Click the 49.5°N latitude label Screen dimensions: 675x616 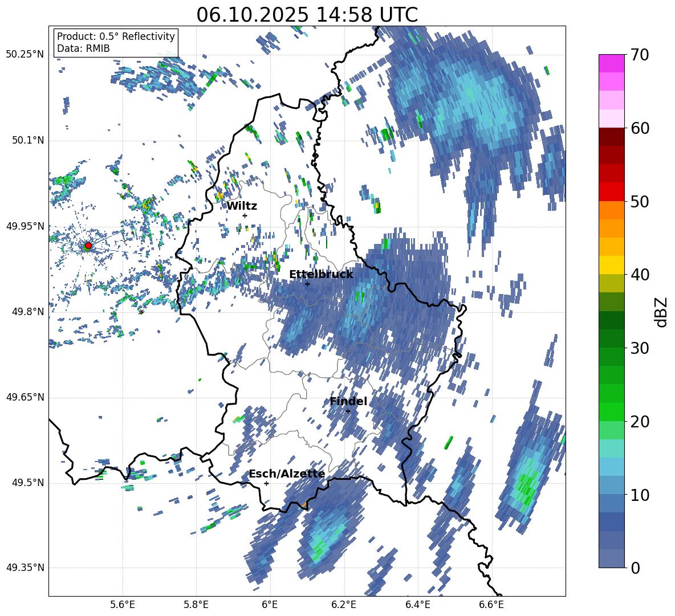tap(27, 483)
